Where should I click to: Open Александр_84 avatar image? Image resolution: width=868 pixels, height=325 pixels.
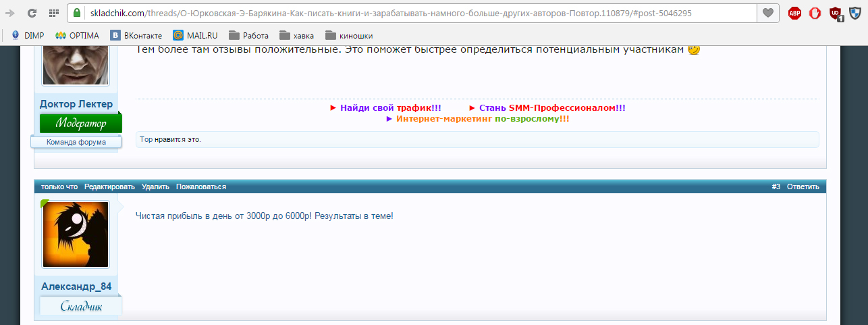coord(76,234)
